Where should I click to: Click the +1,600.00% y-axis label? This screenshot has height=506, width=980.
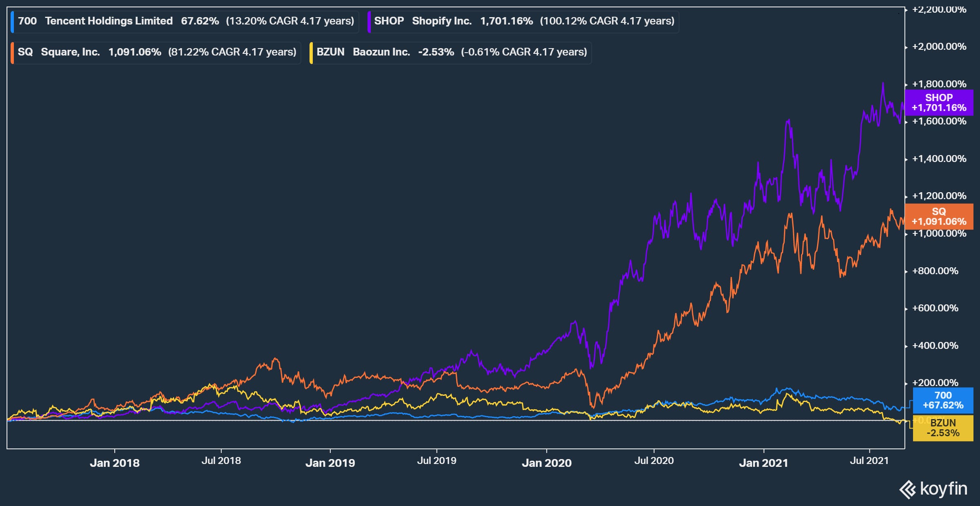(x=939, y=121)
